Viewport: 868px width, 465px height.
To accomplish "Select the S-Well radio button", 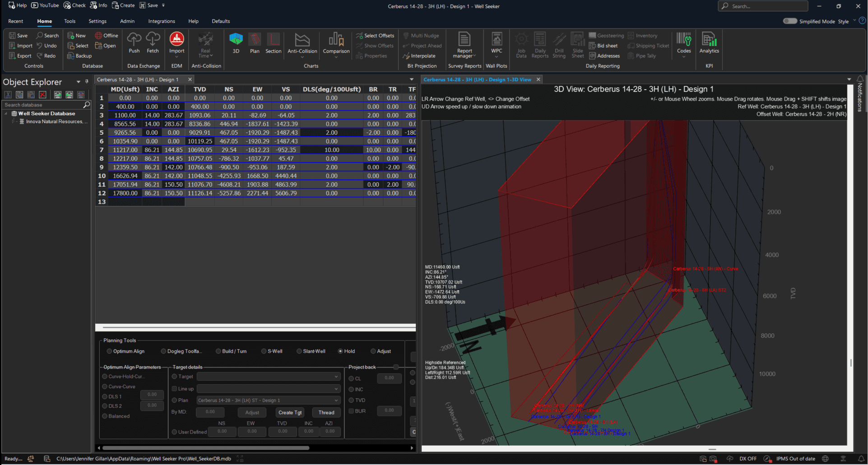I will point(264,351).
